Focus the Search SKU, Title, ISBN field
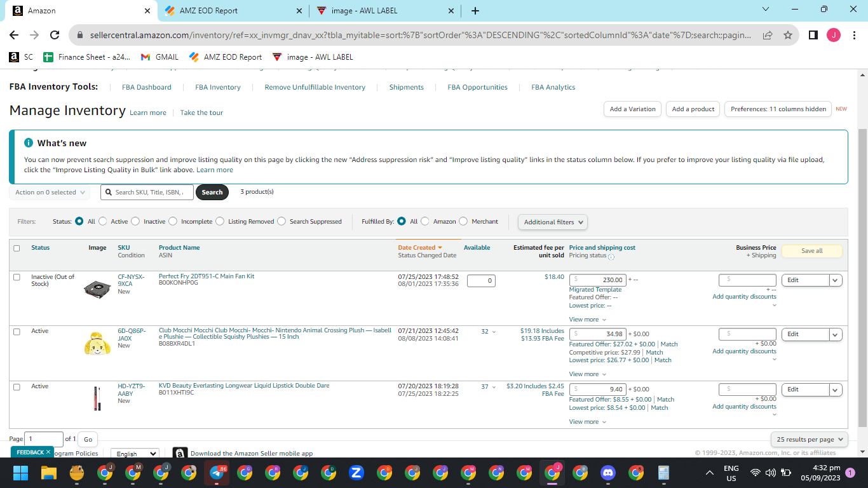 [147, 193]
